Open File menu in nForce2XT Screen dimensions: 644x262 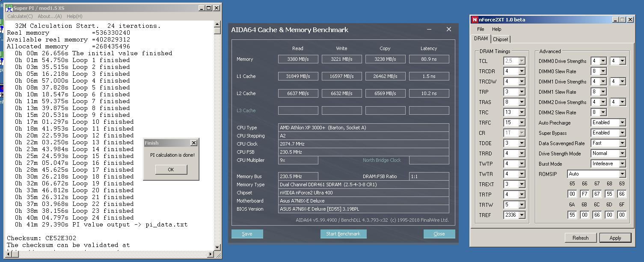click(481, 29)
